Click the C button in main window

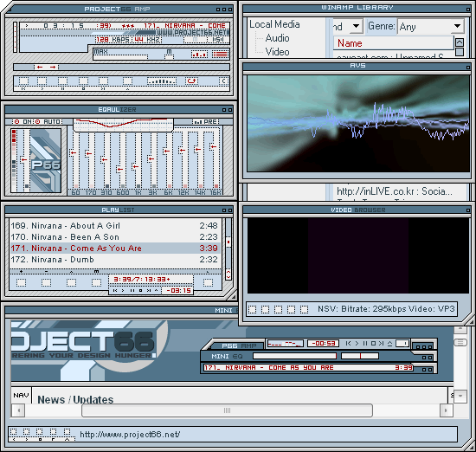[x=224, y=81]
